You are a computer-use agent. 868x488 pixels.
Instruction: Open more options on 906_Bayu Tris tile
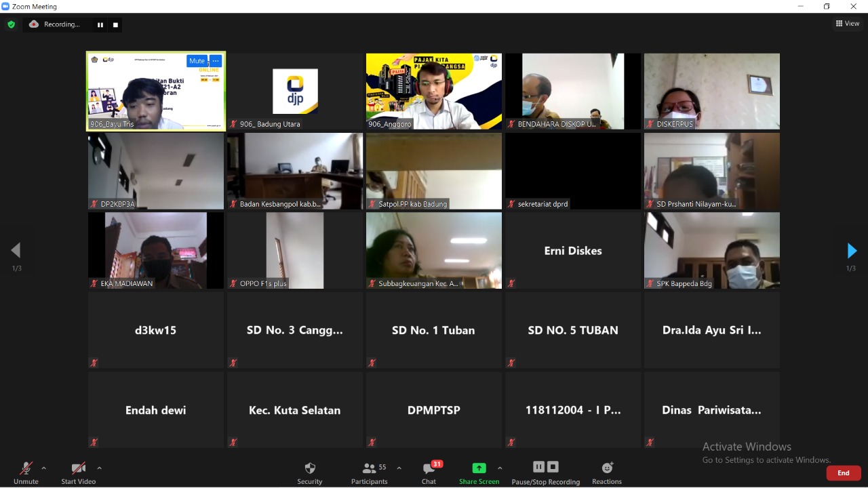click(216, 61)
